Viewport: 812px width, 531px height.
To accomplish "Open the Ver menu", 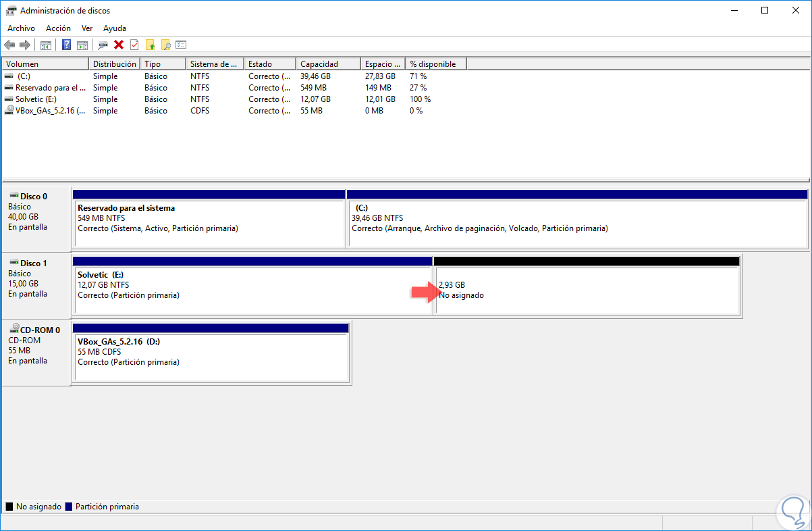I will pos(87,28).
